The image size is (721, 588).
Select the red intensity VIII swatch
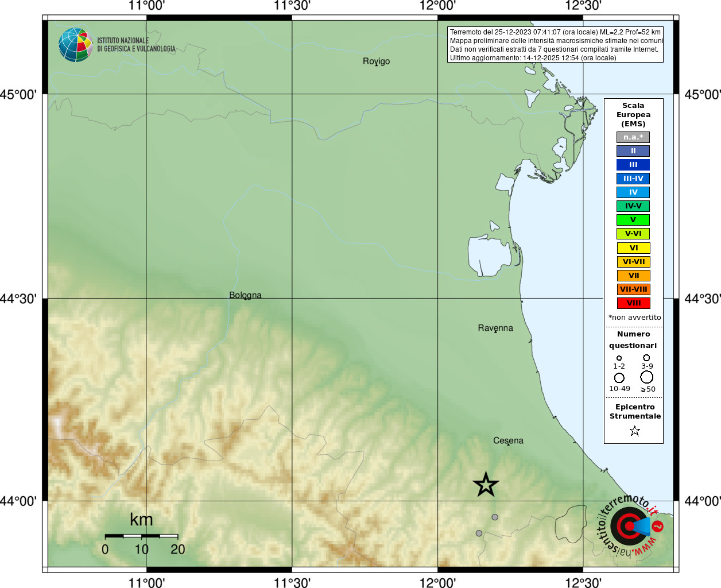633,303
